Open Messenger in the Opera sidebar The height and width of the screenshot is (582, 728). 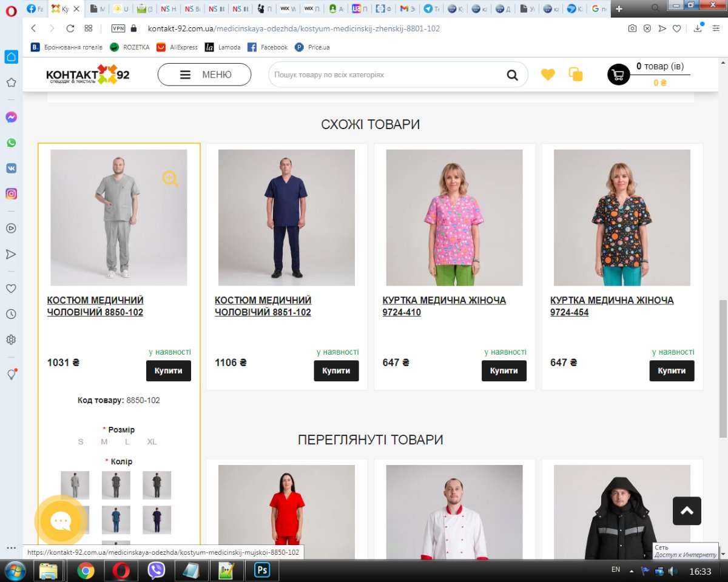click(x=11, y=118)
